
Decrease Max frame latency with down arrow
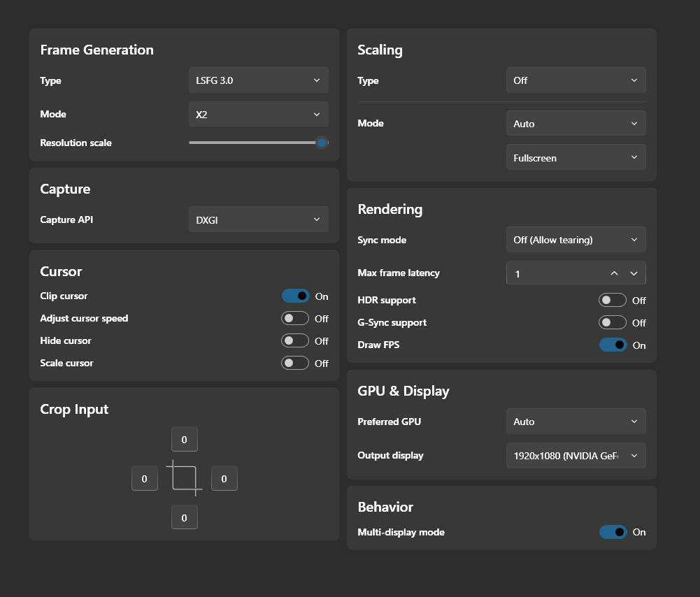point(634,273)
